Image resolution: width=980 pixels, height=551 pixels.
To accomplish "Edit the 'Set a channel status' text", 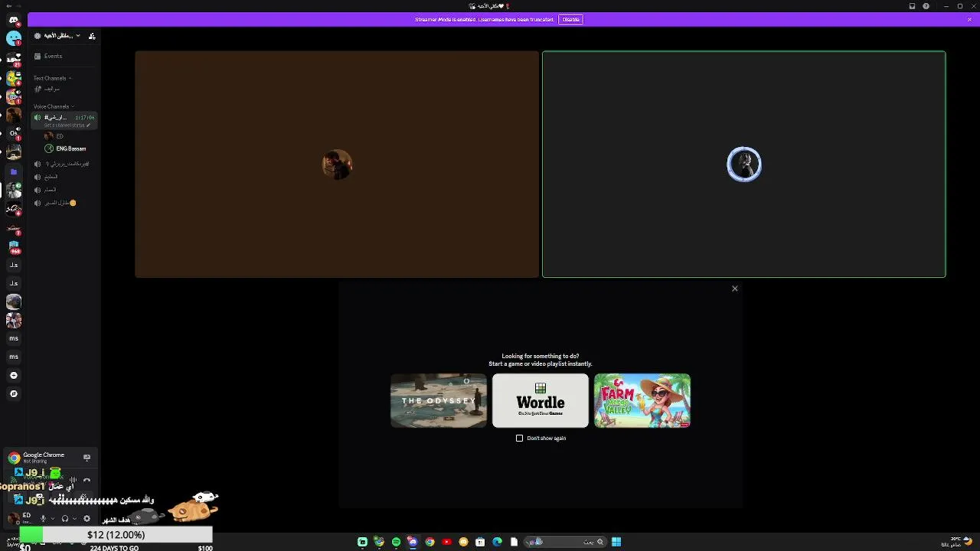I will (67, 126).
